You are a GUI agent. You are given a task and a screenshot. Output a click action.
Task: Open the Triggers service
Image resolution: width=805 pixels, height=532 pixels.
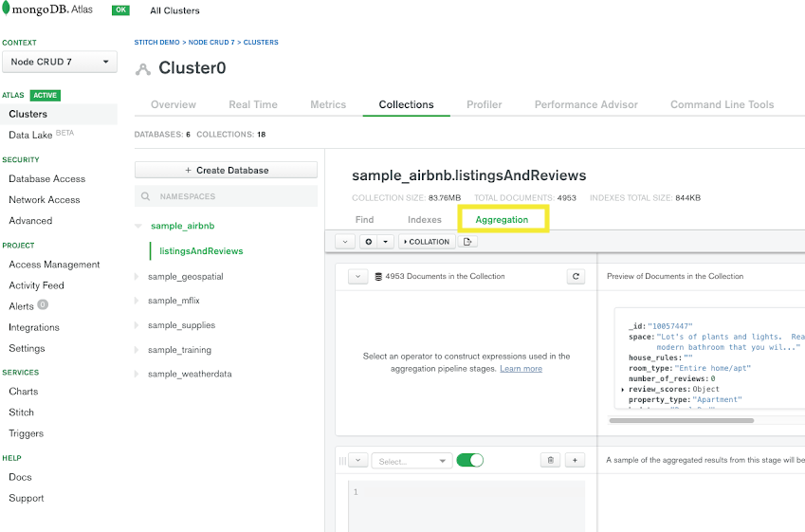[x=27, y=433]
